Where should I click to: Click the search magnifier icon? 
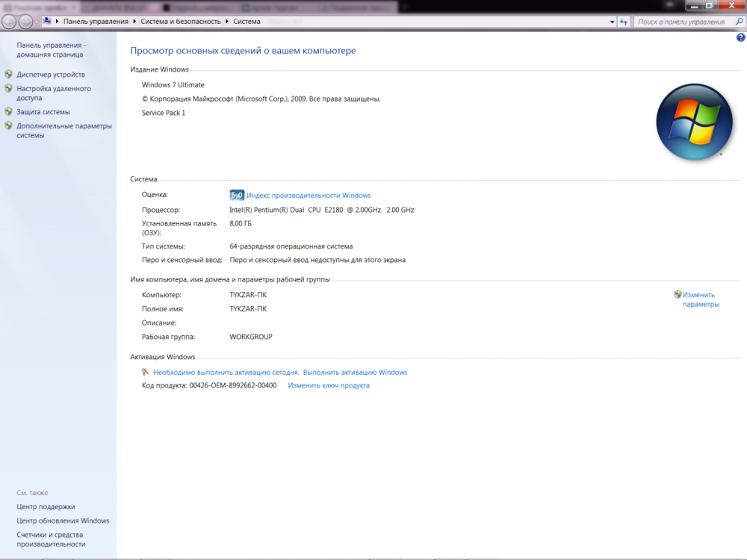[x=739, y=22]
